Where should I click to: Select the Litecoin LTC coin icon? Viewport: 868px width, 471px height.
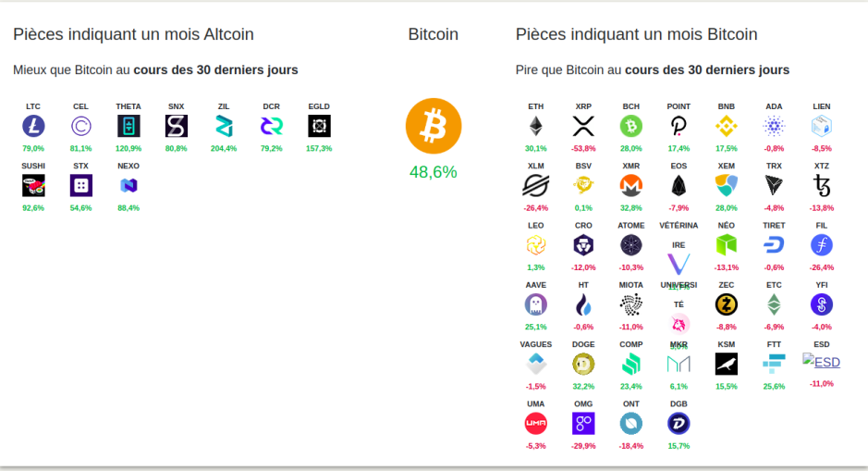[33, 127]
